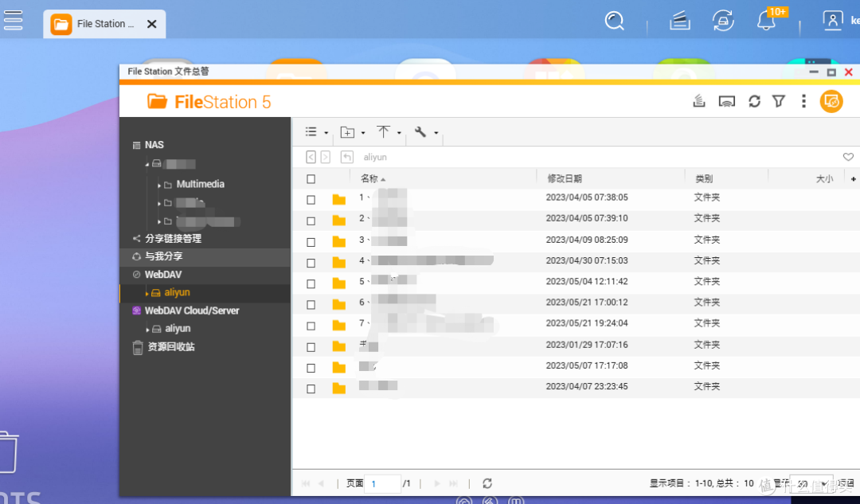860x504 pixels.
Task: Open 资源回收站 (Recycle Bin) in sidebar
Action: click(x=171, y=347)
